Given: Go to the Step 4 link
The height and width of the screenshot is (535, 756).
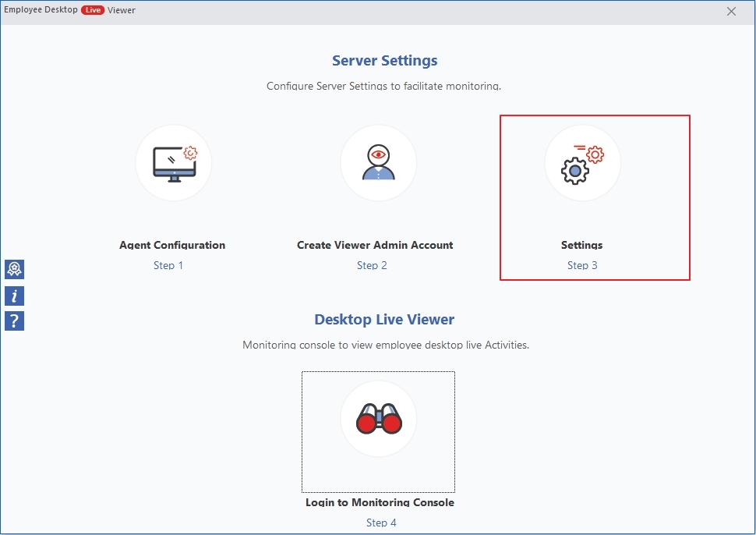Looking at the screenshot, I should pyautogui.click(x=381, y=523).
